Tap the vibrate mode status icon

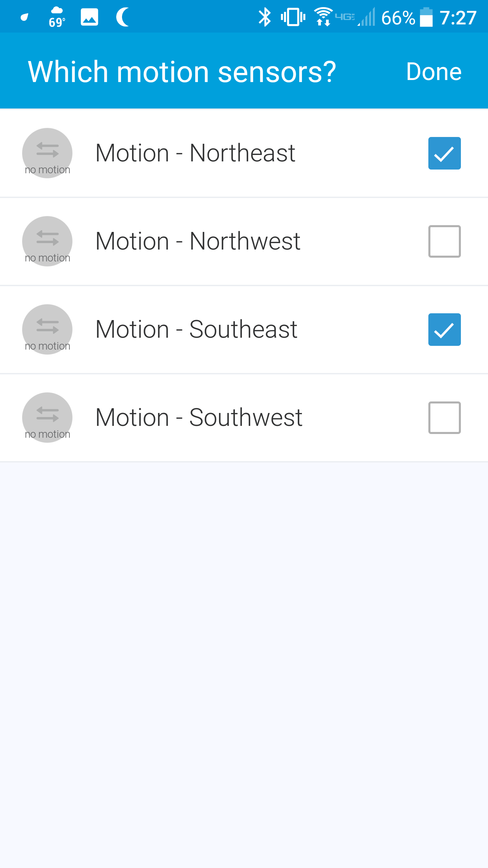(293, 17)
